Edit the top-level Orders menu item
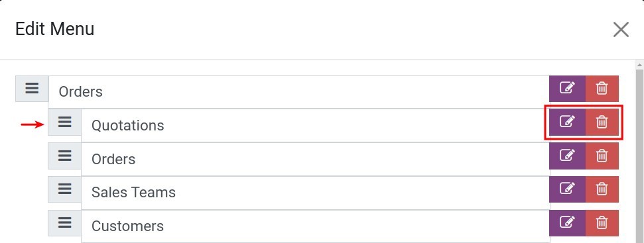 (x=567, y=89)
